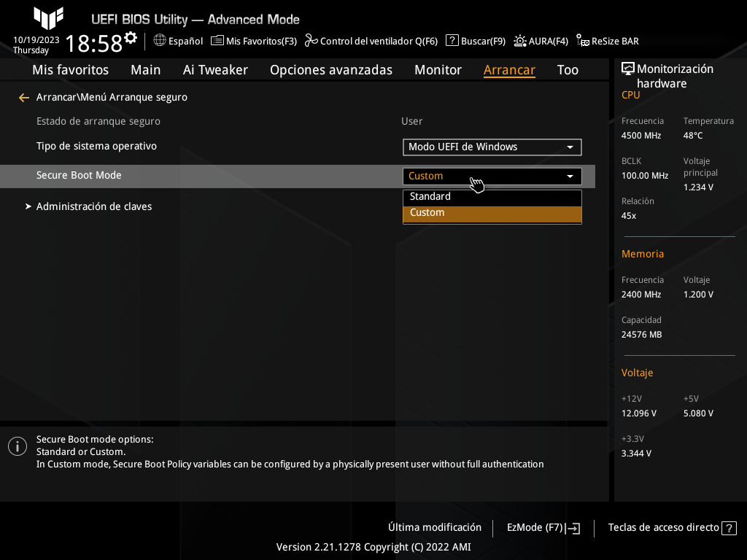This screenshot has height=560, width=747.
Task: Open the AURA (F4) lighting icon
Action: [x=520, y=41]
